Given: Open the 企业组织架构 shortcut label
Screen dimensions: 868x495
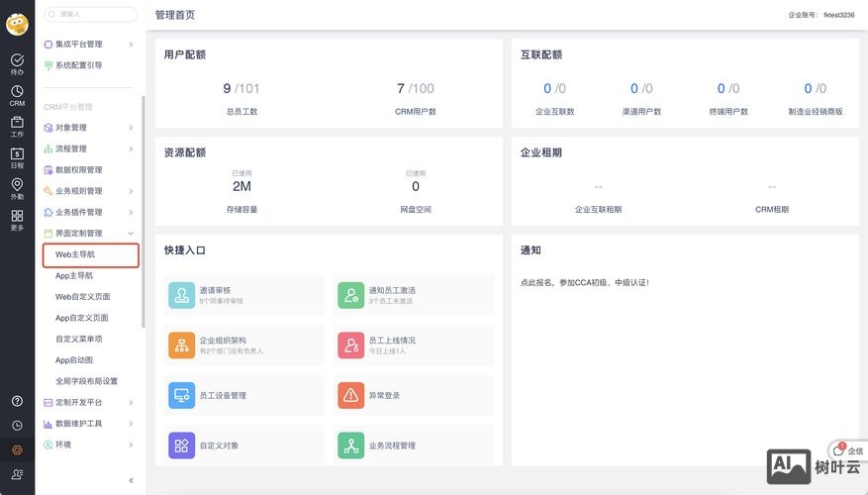Looking at the screenshot, I should [x=223, y=340].
